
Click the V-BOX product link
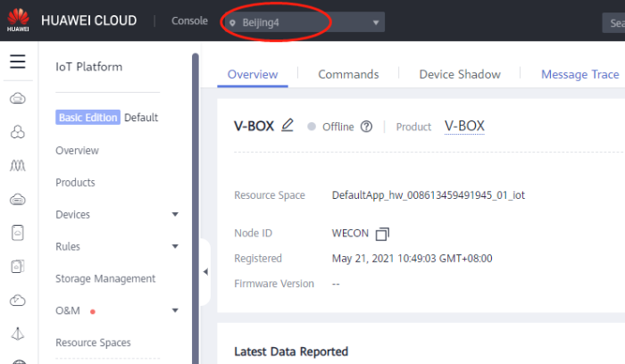(464, 126)
